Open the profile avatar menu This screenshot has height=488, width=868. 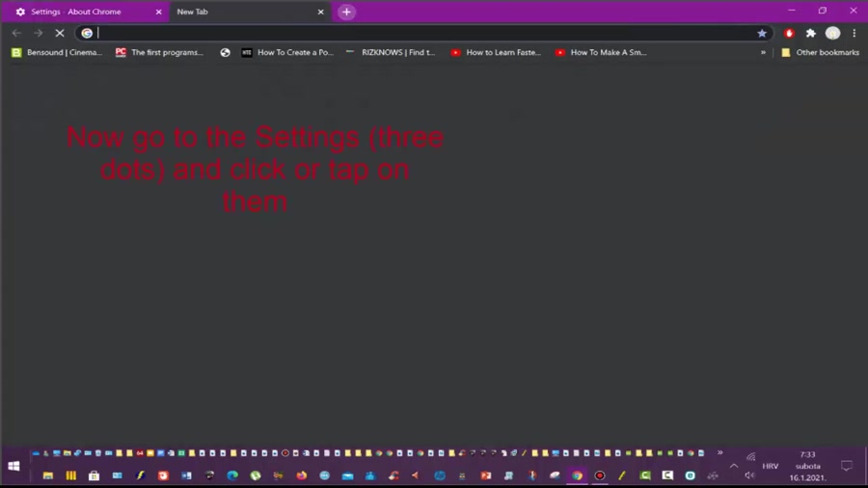[x=832, y=33]
